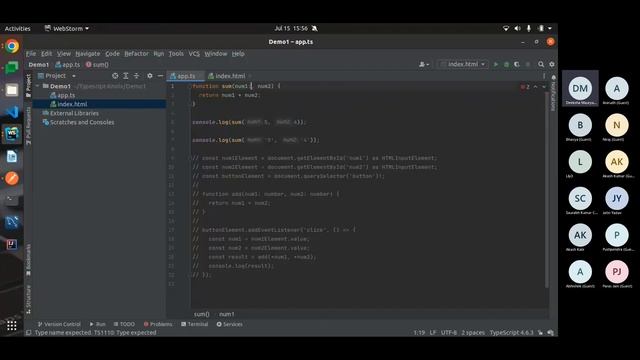The width and height of the screenshot is (640, 360).
Task: Open Project panel options gear
Action: (x=150, y=76)
